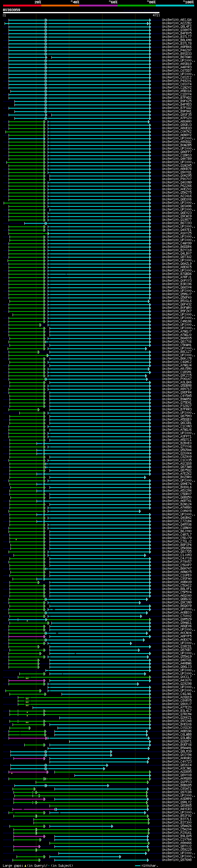Select the UniRef100_C6SZC2 label

(x=177, y=77)
